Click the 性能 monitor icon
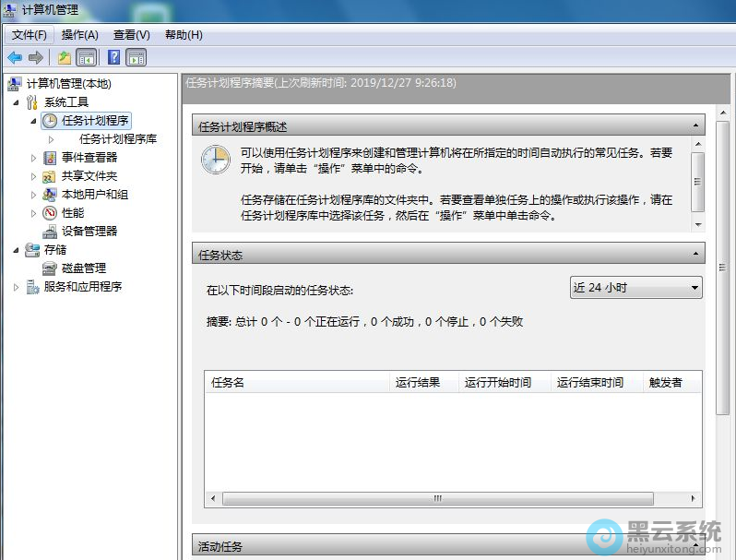 pyautogui.click(x=50, y=213)
